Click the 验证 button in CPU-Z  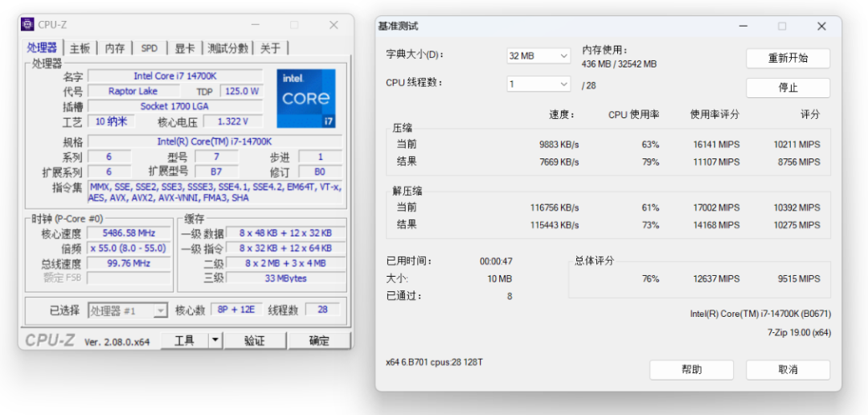point(255,341)
